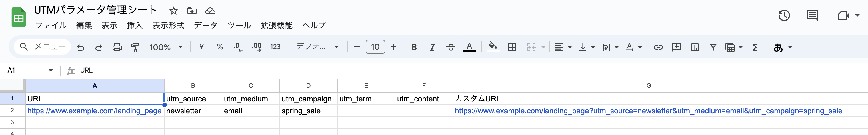Image resolution: width=868 pixels, height=135 pixels.
Task: Toggle bold formatting
Action: point(414,47)
